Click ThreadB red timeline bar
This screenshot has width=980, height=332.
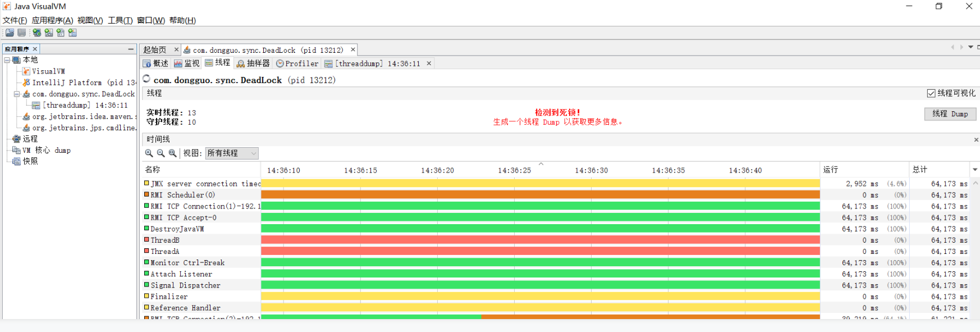(x=541, y=240)
